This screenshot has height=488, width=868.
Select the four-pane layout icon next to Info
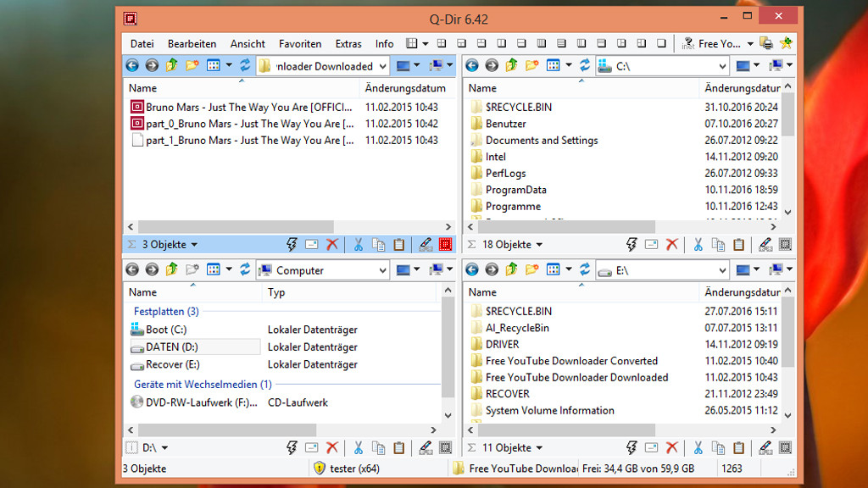pos(412,43)
